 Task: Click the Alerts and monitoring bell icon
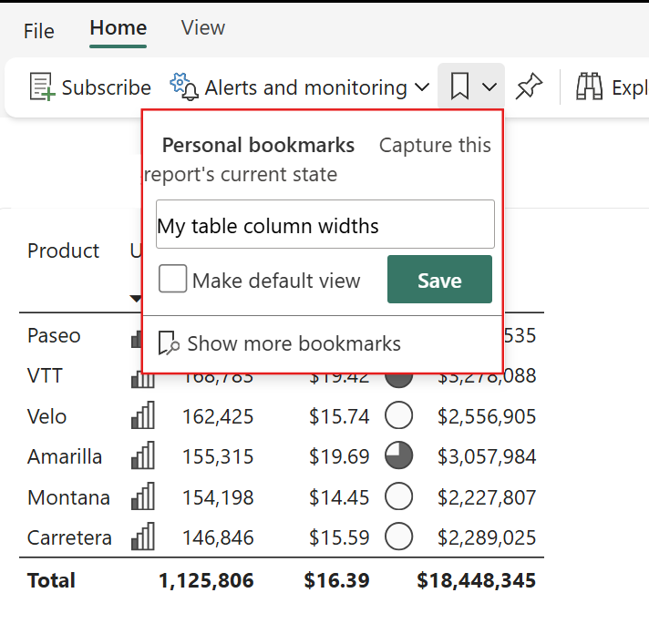tap(184, 87)
